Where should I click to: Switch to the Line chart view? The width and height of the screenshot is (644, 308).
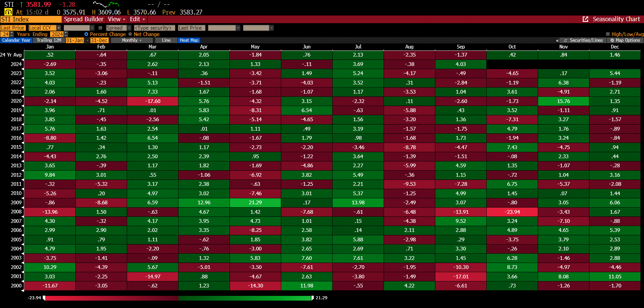(x=166, y=40)
